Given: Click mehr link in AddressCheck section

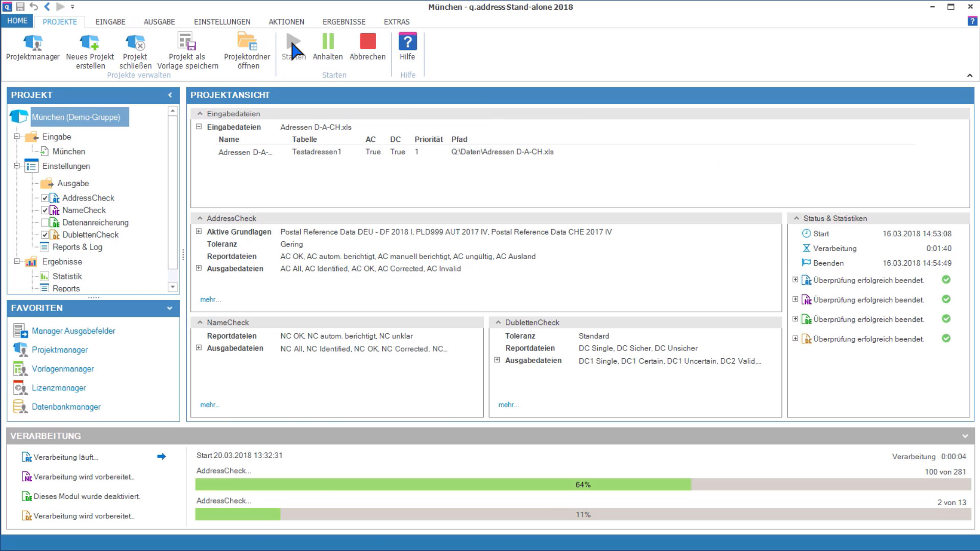Looking at the screenshot, I should click(210, 299).
